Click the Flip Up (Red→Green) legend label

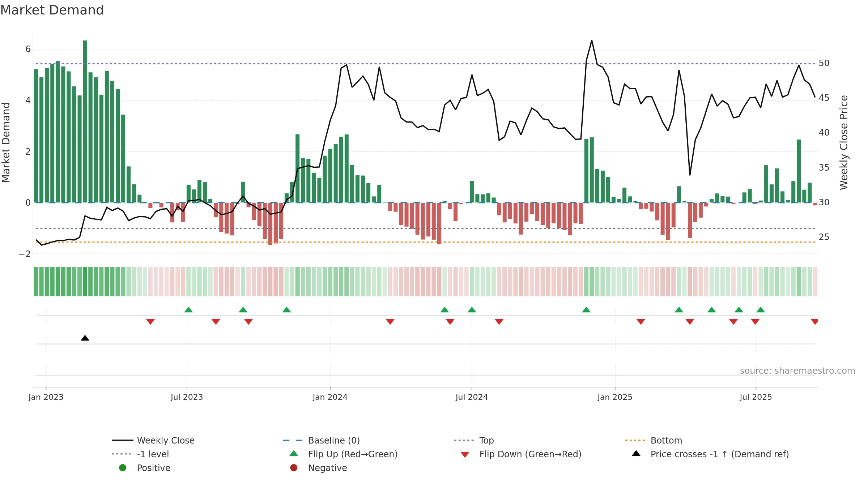[353, 454]
